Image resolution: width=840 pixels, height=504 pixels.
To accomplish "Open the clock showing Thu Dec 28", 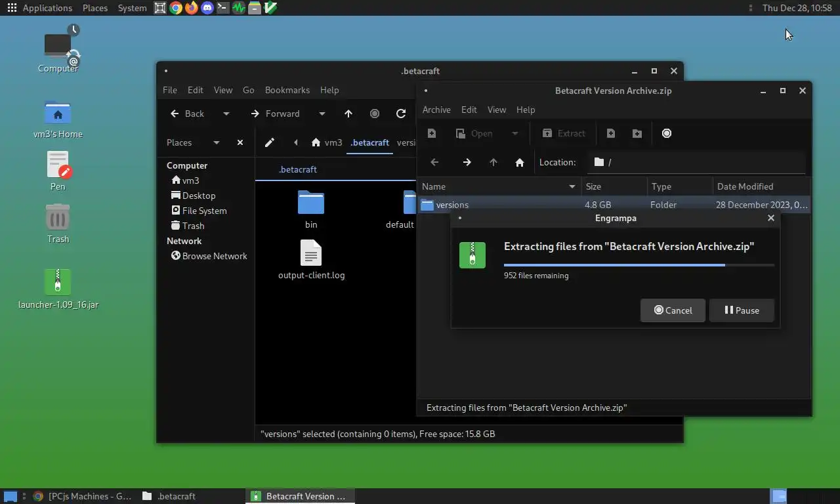I will tap(797, 8).
